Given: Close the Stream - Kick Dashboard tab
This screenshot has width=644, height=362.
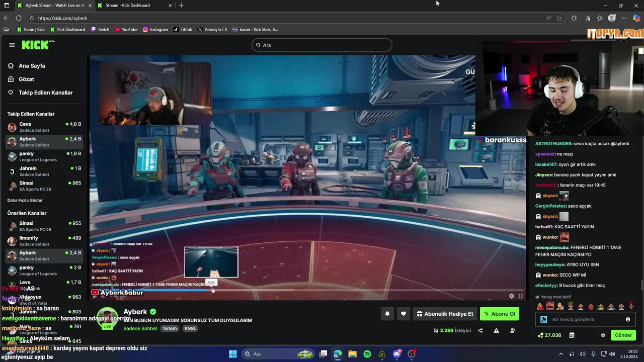Looking at the screenshot, I should [170, 6].
